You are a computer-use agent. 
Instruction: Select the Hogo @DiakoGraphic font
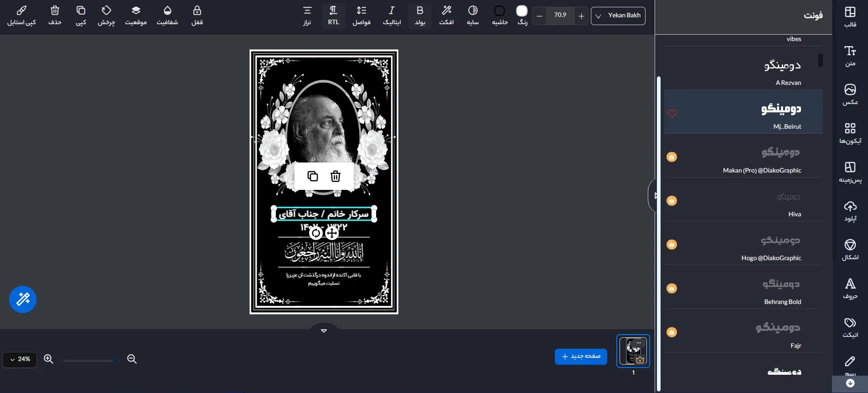coord(744,243)
